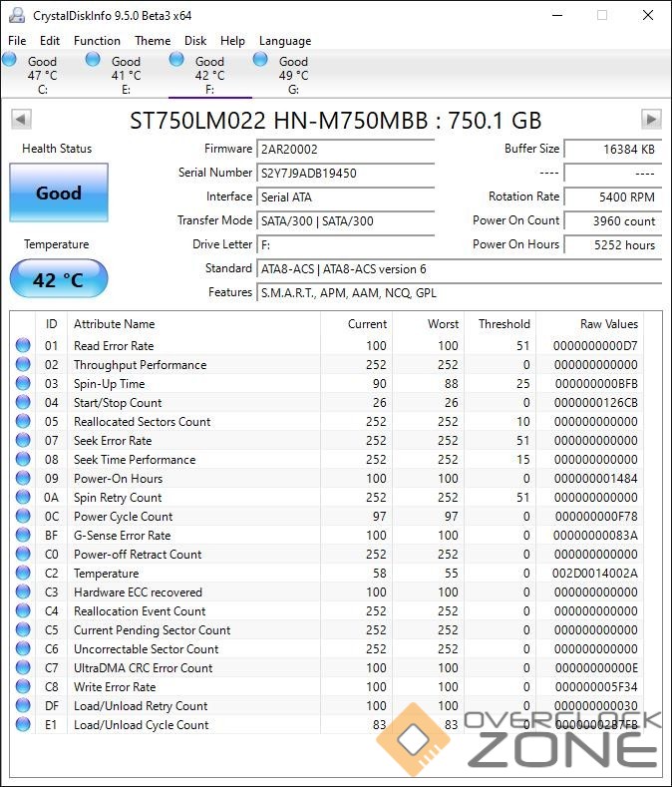Open the Theme menu

[153, 41]
